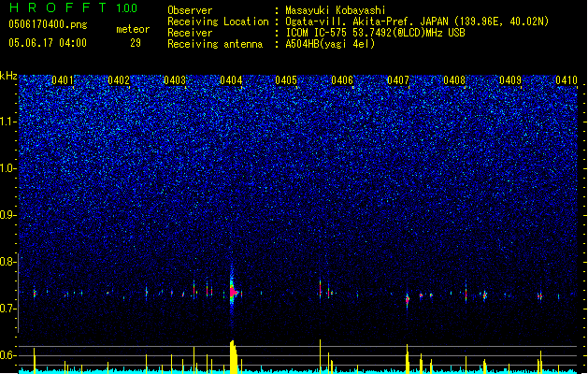Image resolution: width=588 pixels, height=374 pixels.
Task: Click the 0.7 frequency axis label
Action: [x=8, y=309]
